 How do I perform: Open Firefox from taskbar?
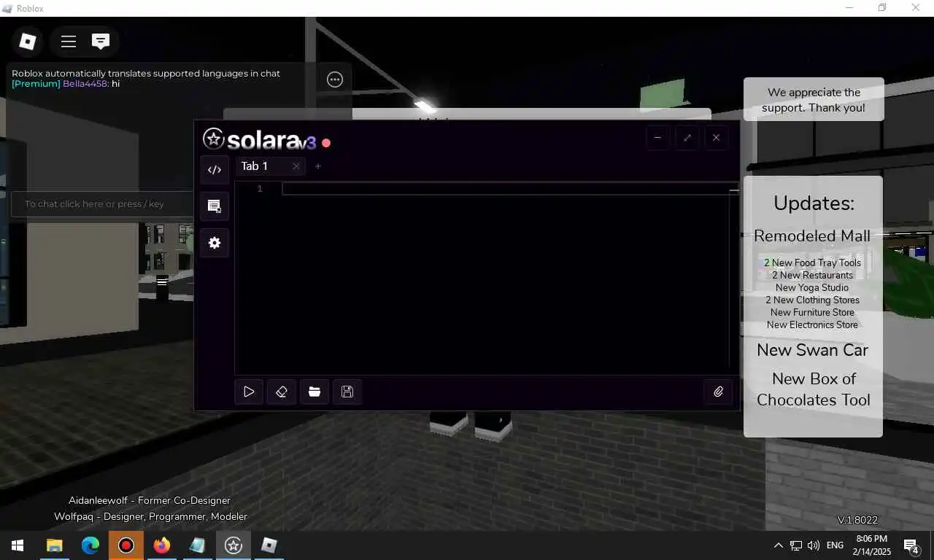tap(162, 545)
